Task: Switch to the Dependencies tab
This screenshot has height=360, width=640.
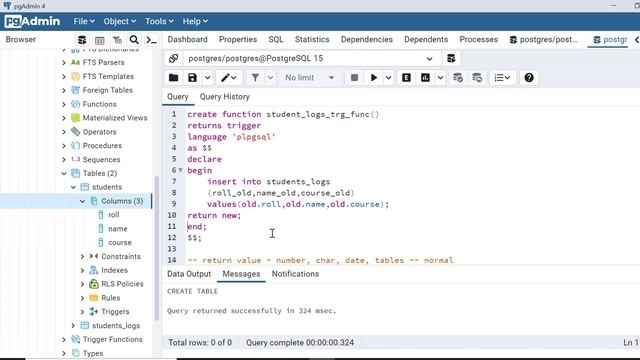Action: pos(367,40)
